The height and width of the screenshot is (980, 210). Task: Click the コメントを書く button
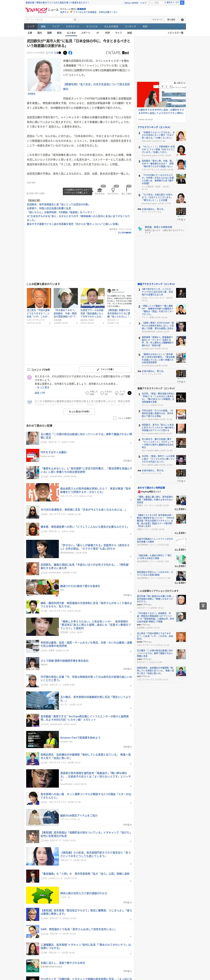coord(105,369)
